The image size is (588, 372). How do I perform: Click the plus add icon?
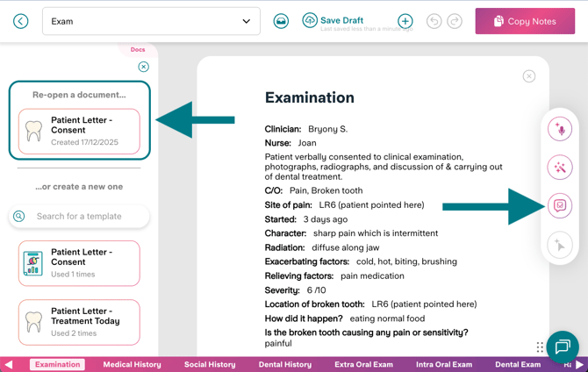(x=405, y=21)
